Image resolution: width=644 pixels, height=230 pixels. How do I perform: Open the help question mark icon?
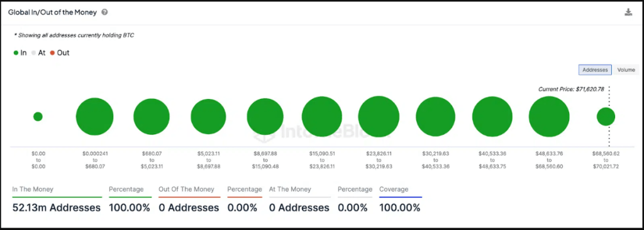point(105,13)
